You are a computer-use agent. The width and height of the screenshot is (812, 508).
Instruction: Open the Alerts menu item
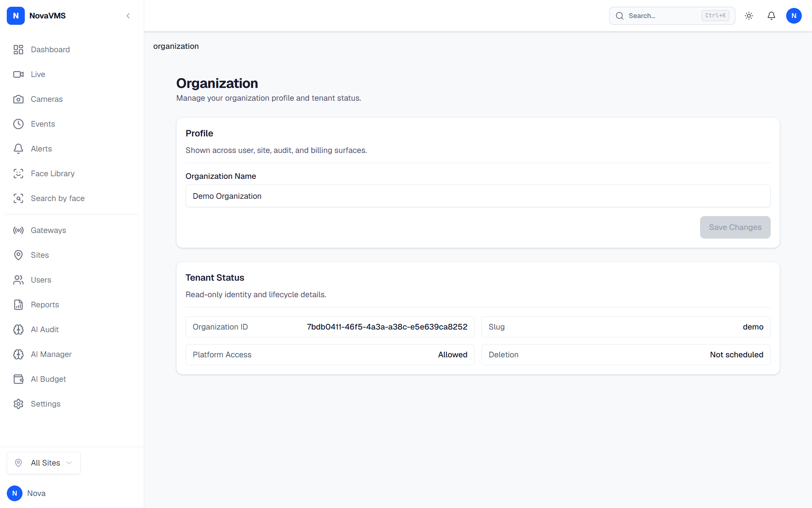[x=41, y=149]
